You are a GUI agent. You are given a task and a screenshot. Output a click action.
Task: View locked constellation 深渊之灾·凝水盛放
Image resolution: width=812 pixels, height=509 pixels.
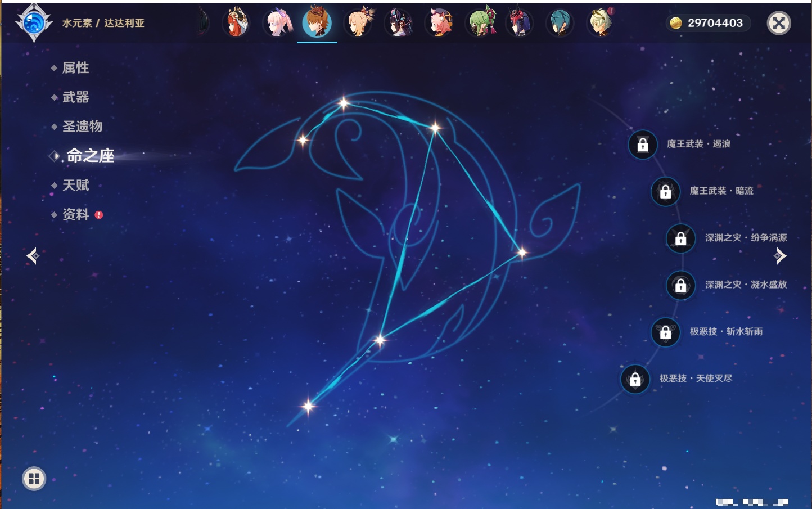[x=680, y=285]
